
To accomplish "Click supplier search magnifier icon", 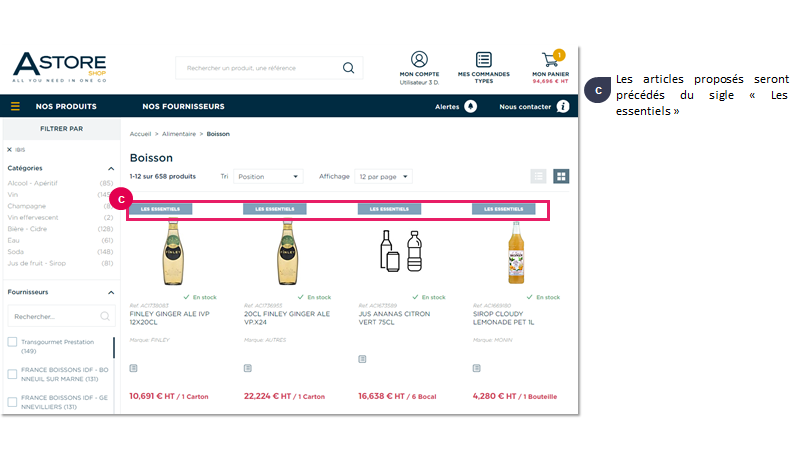I will click(x=105, y=316).
